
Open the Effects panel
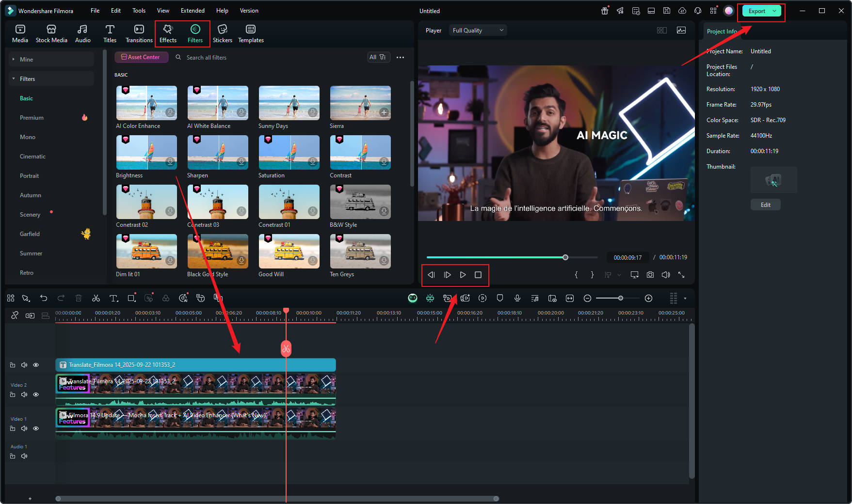pyautogui.click(x=168, y=33)
